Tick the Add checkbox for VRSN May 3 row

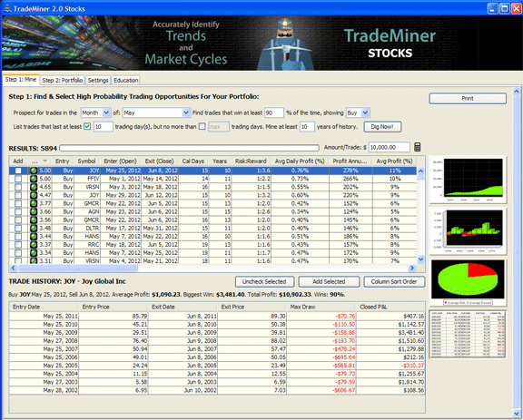tap(18, 187)
